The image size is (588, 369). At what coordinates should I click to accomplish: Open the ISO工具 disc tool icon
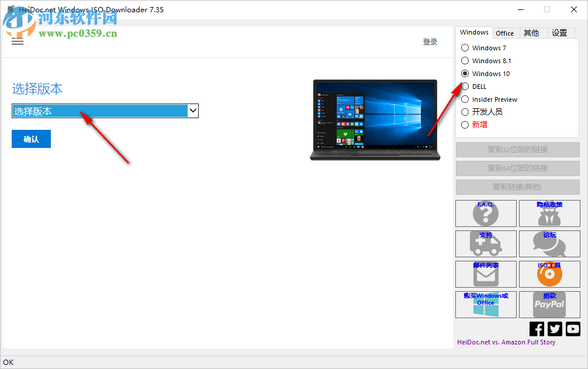[x=549, y=274]
